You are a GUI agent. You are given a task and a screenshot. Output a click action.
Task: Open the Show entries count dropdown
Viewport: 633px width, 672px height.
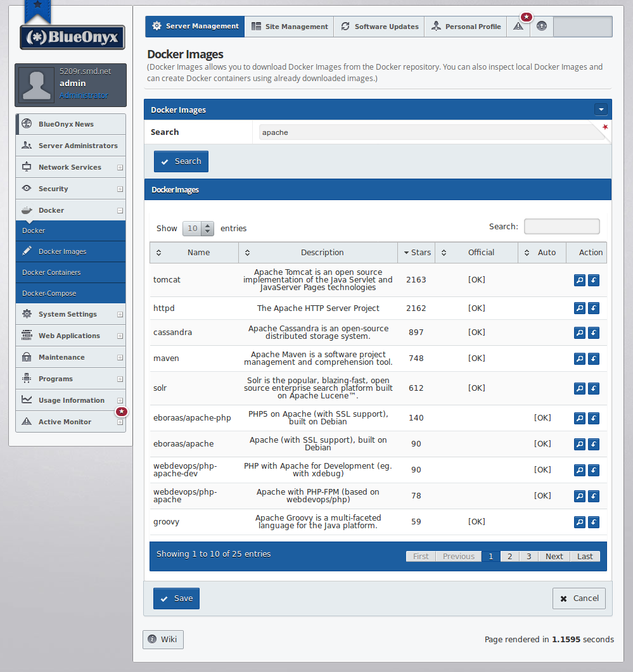click(198, 229)
